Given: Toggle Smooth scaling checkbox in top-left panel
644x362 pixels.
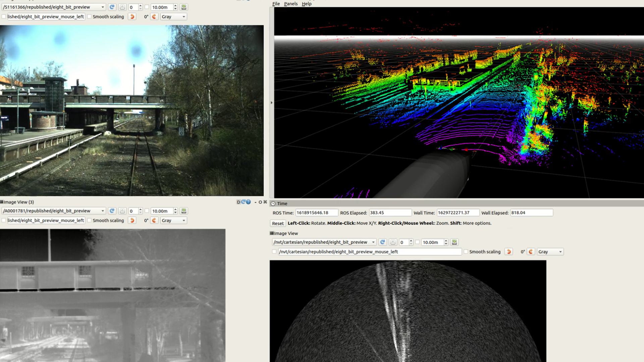Looking at the screenshot, I should pyautogui.click(x=89, y=16).
